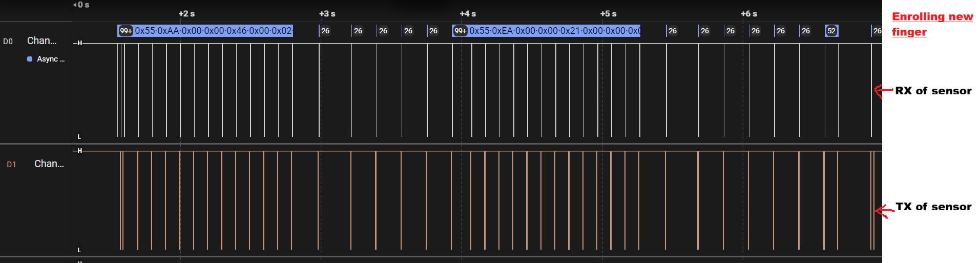Click the D1 channel name text
980x263 pixels.
click(49, 164)
